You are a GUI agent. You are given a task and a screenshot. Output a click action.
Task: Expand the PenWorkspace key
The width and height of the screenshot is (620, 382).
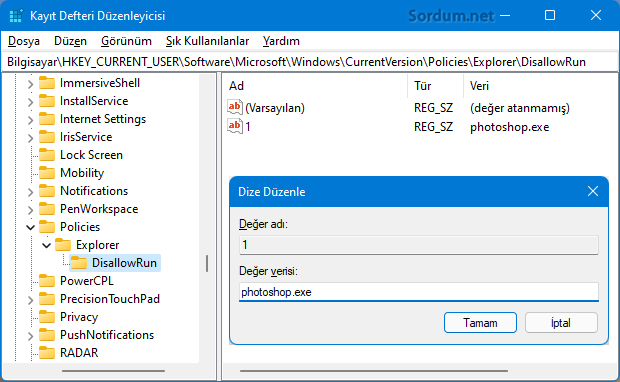(x=30, y=210)
